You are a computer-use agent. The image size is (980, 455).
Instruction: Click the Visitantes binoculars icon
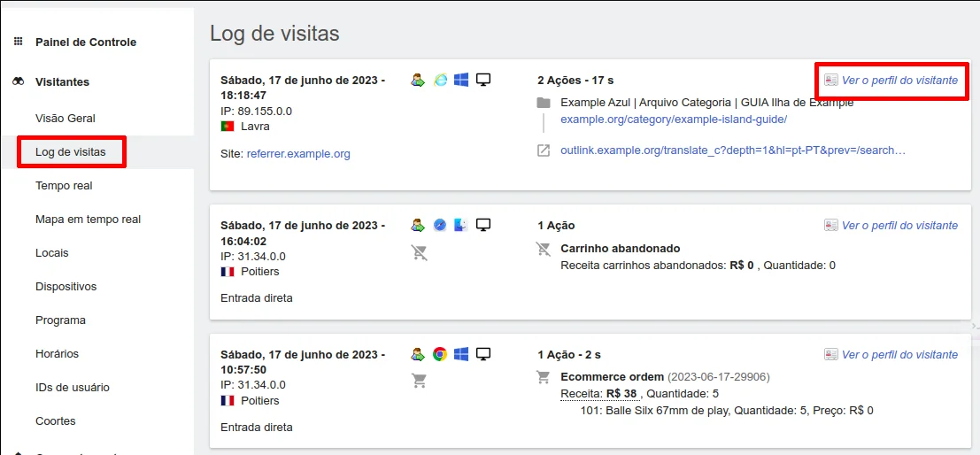[18, 81]
